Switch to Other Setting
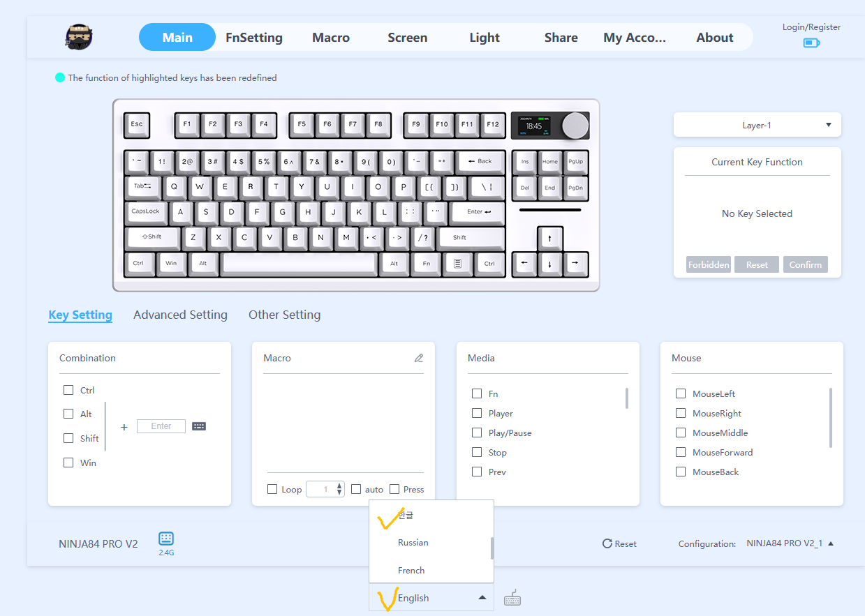Screen dimensions: 865x616 pos(285,315)
